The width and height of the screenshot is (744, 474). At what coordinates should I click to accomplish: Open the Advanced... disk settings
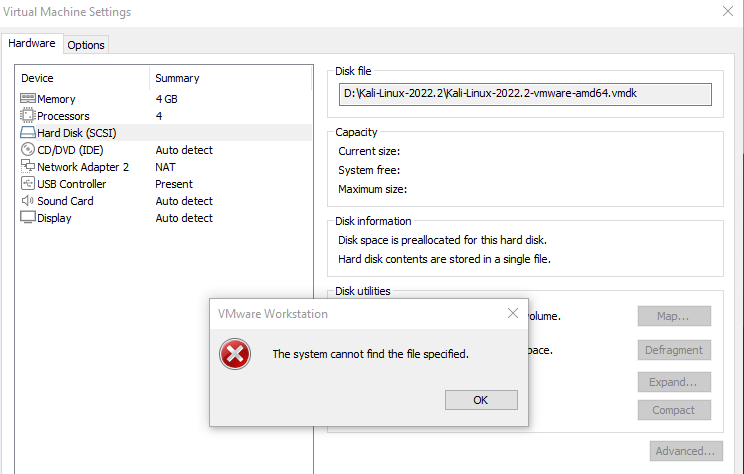pos(686,451)
